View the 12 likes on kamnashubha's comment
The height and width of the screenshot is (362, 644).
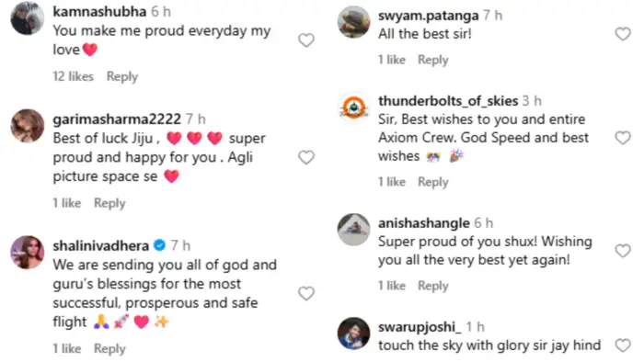(73, 76)
